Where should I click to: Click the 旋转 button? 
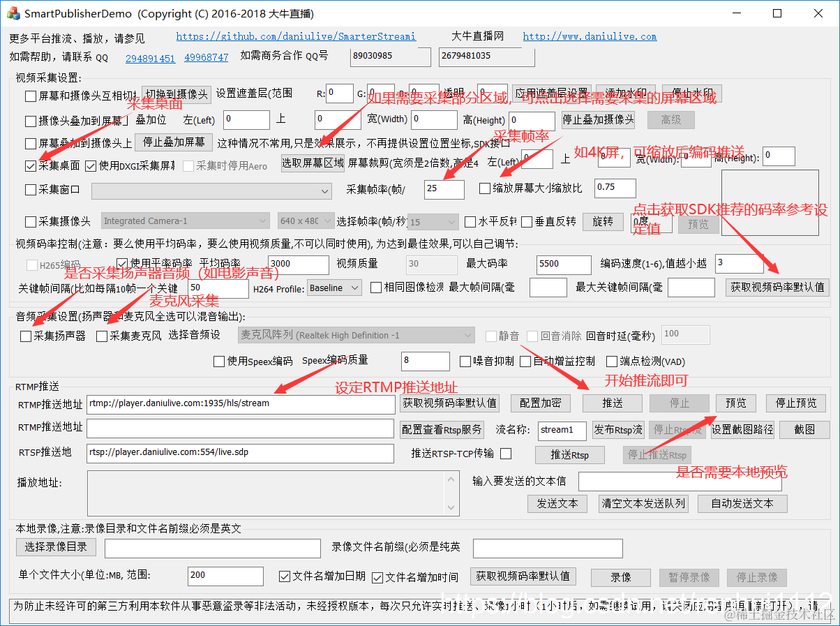603,221
